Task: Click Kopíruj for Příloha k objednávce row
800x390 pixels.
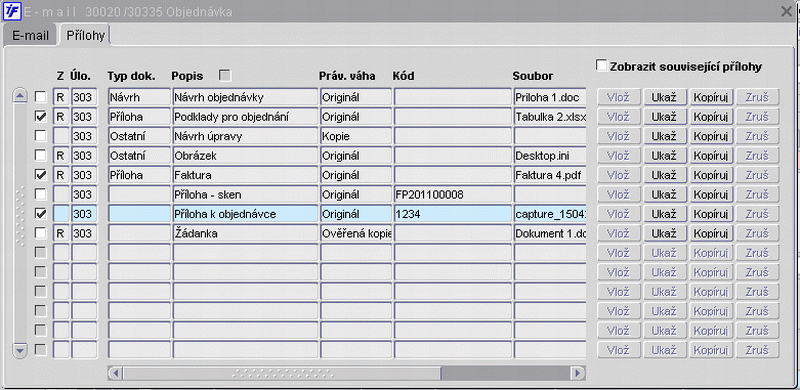Action: pos(712,213)
